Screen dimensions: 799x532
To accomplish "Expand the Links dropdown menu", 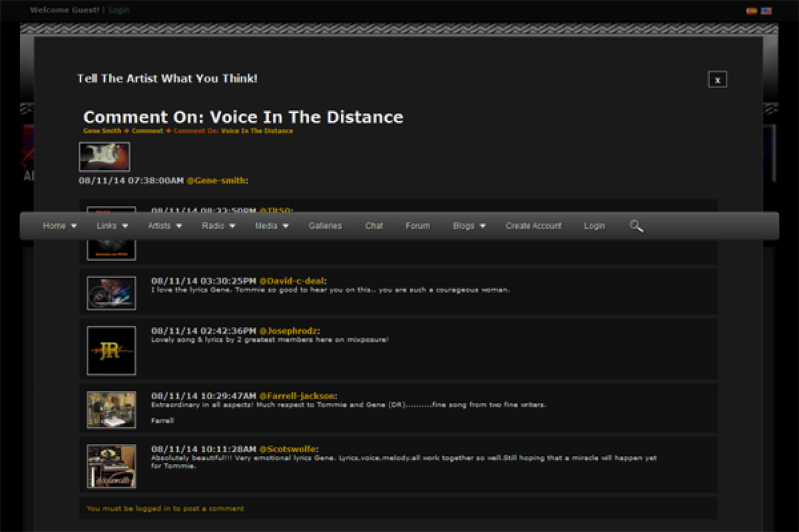I will point(112,226).
